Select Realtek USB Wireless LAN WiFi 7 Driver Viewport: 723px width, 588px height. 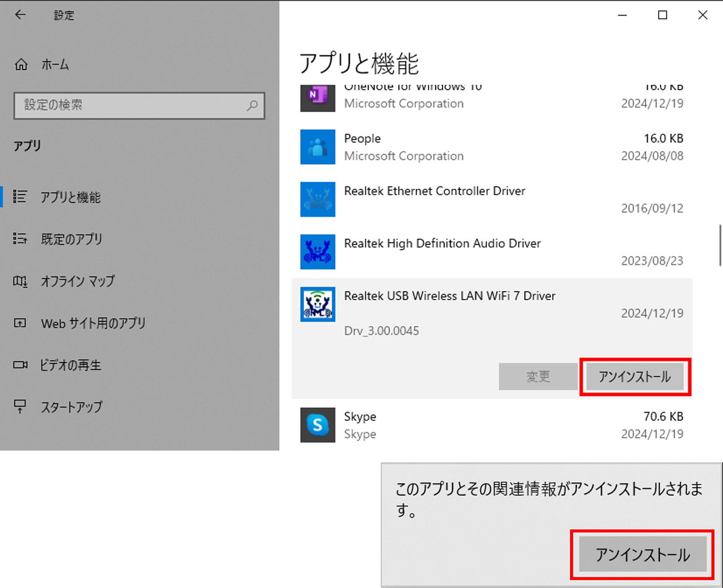point(450,296)
